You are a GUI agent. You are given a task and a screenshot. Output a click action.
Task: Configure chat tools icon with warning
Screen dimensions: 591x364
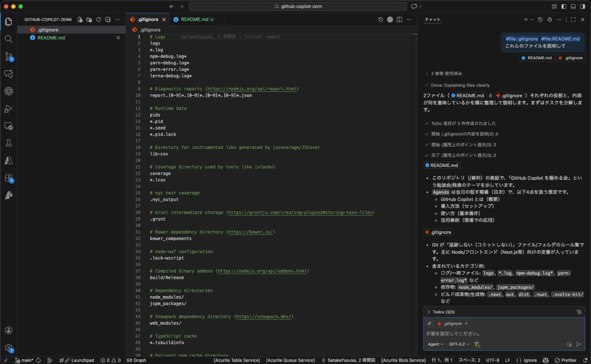pos(477,344)
